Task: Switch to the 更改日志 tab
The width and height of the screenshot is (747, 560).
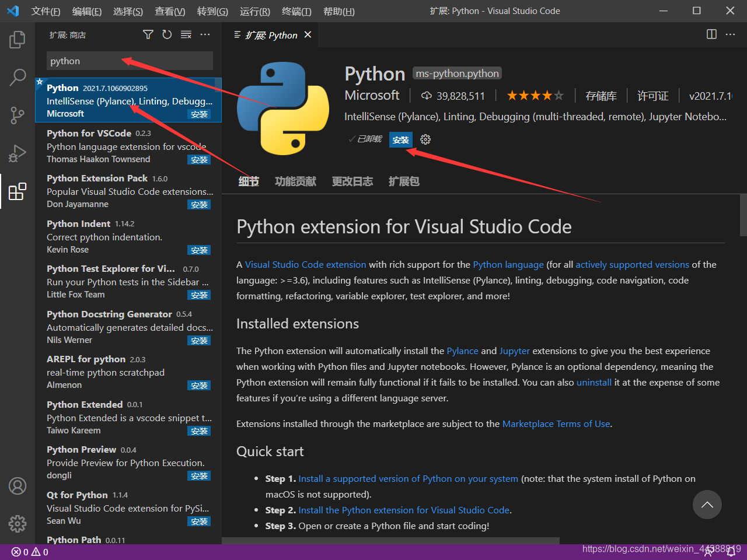Action: pos(352,181)
